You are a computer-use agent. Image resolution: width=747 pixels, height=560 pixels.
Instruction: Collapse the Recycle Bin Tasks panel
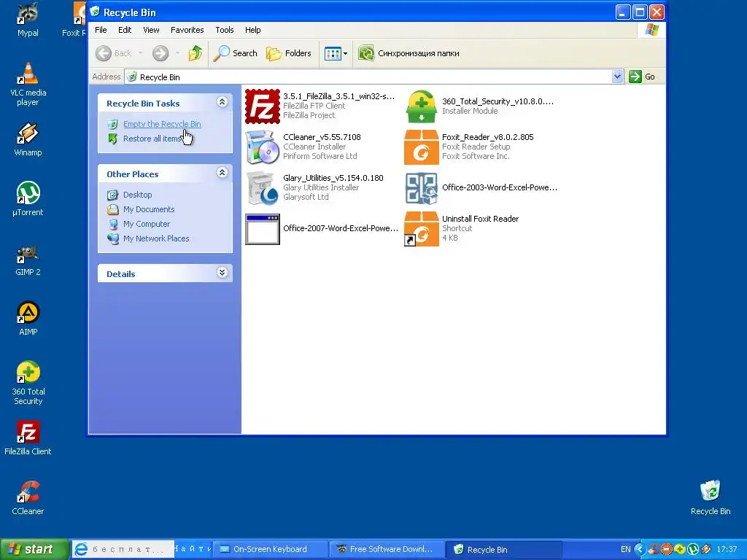click(x=222, y=102)
